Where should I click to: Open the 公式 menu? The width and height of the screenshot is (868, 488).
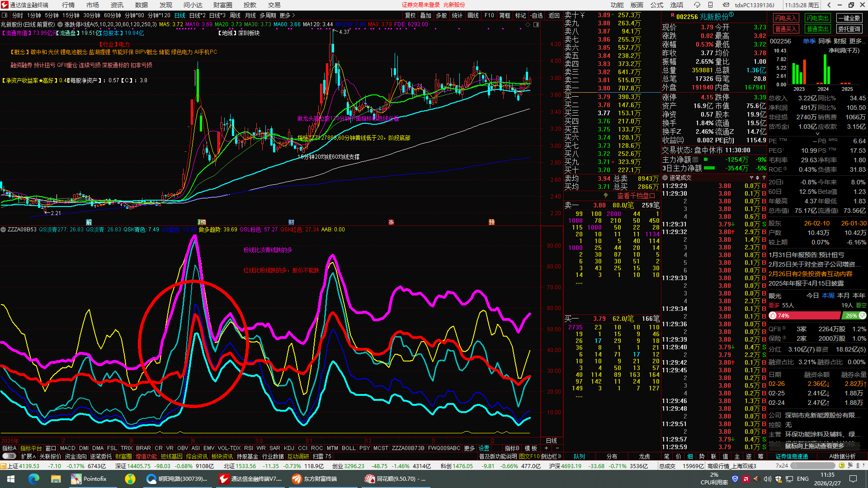click(x=656, y=5)
